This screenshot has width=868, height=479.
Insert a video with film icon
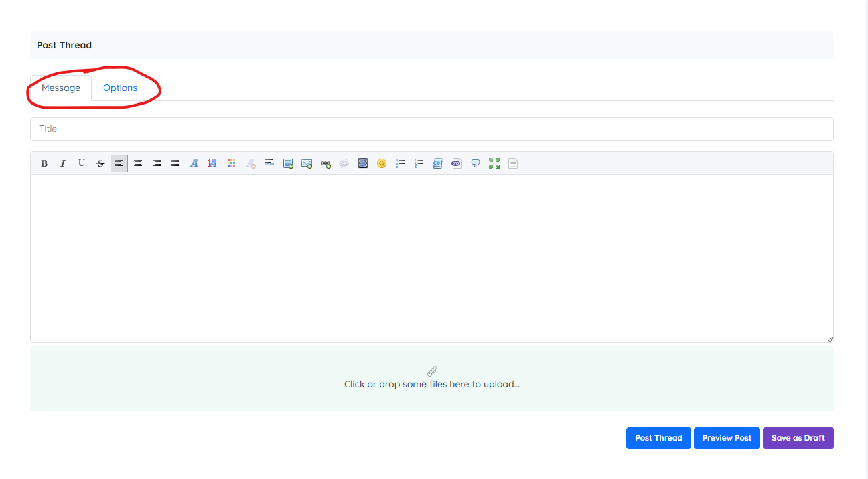click(x=363, y=163)
